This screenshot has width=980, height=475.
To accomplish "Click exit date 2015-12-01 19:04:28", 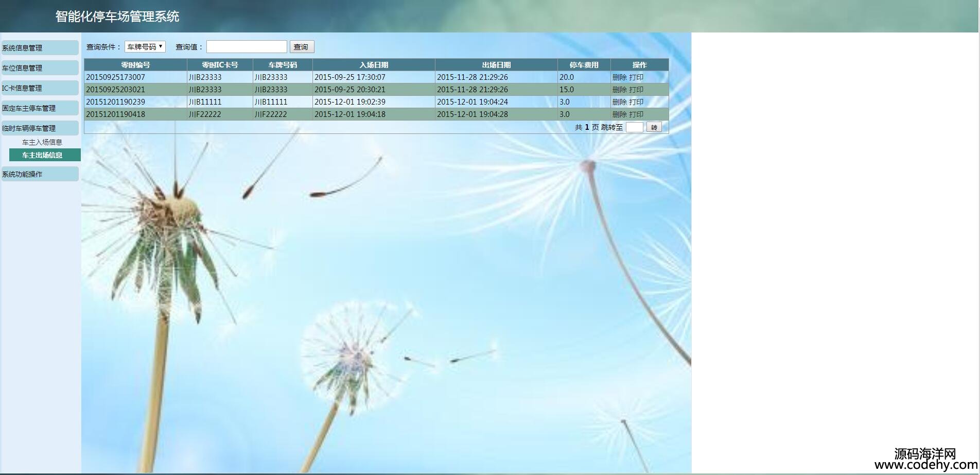I will pos(496,114).
